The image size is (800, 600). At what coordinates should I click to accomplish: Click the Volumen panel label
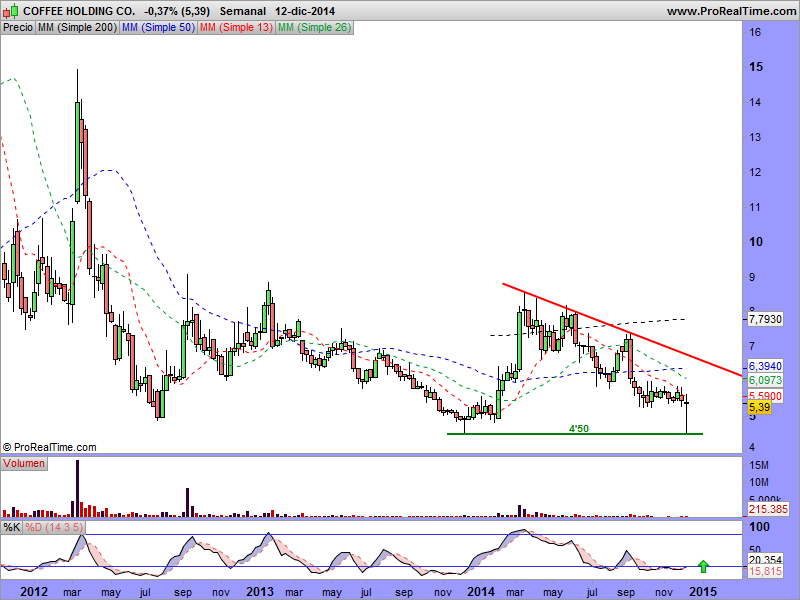click(24, 463)
